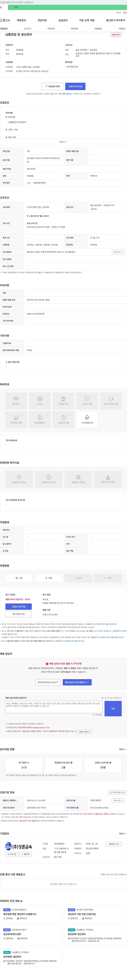Select the 기타 screening method box

108,578
